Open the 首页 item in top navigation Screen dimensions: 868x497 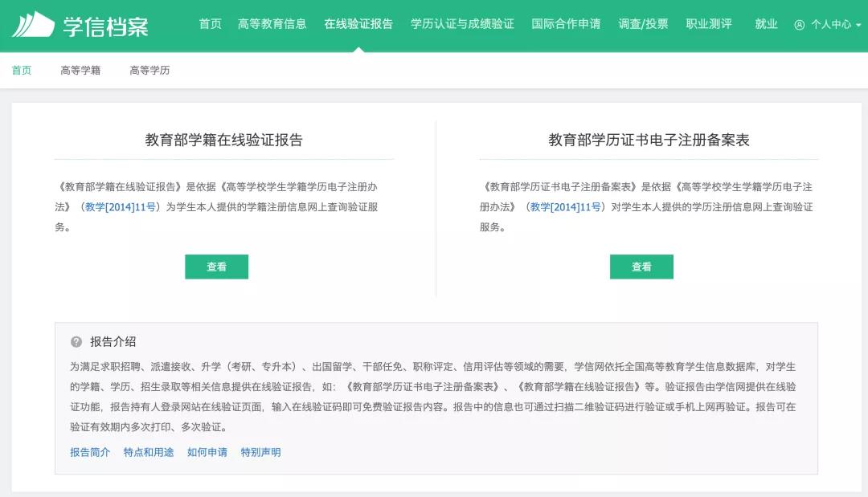pos(210,24)
